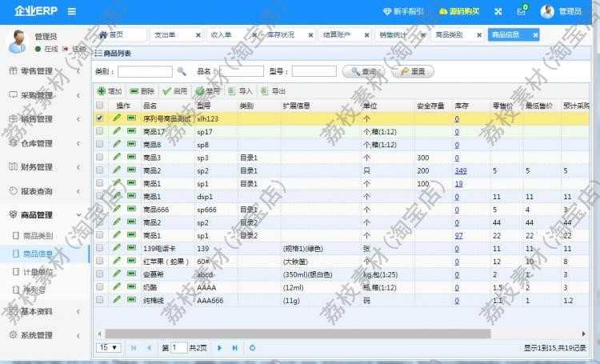Go to previous page arrow in pager
600x364 pixels.
click(x=149, y=348)
